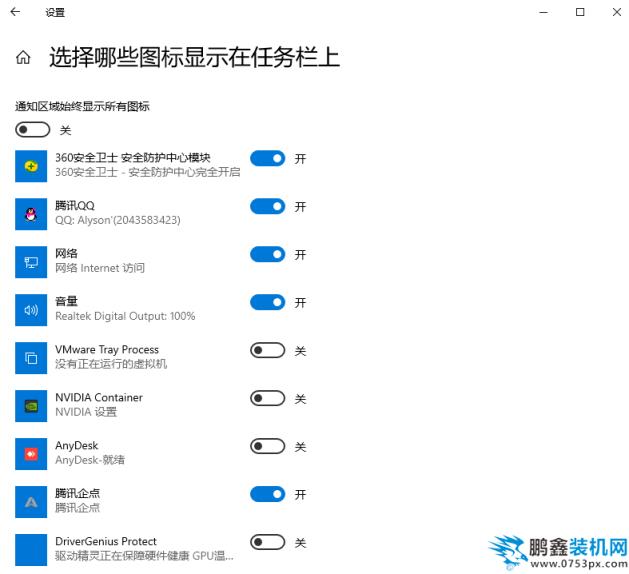Disable the 腾讯QQ taskbar icon toggle

point(268,206)
